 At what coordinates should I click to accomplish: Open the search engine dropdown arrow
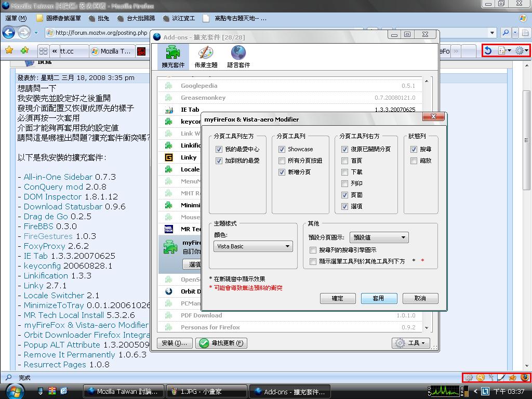tap(515, 33)
